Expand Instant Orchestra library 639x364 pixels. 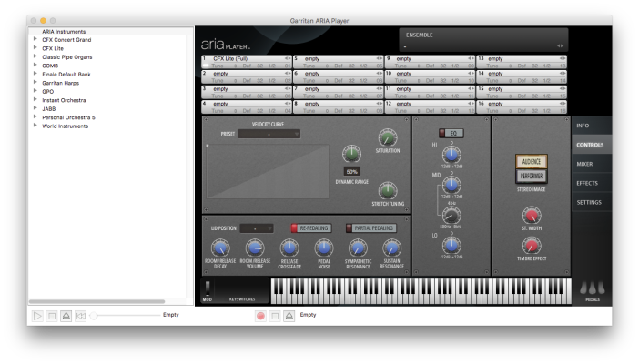(35, 99)
